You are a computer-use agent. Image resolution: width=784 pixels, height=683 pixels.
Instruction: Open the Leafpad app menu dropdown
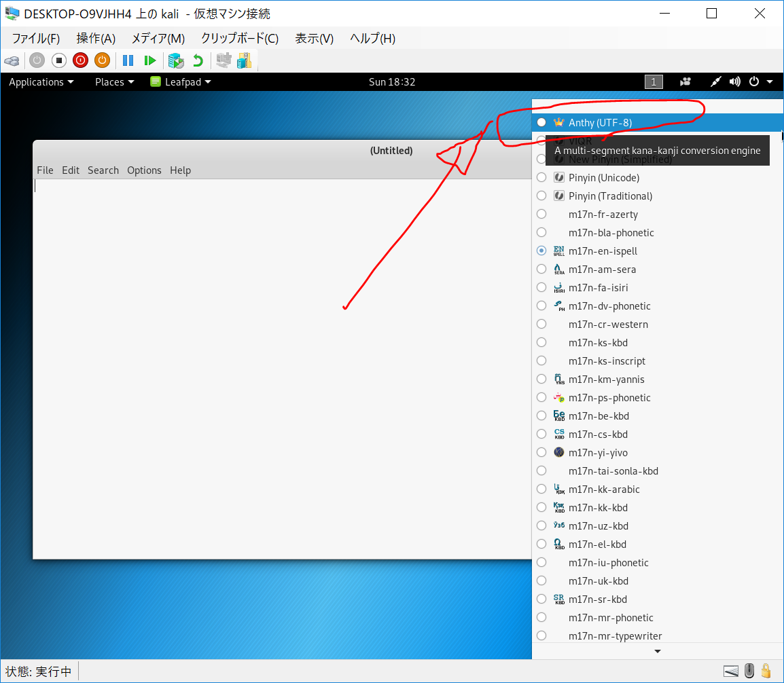(x=181, y=82)
